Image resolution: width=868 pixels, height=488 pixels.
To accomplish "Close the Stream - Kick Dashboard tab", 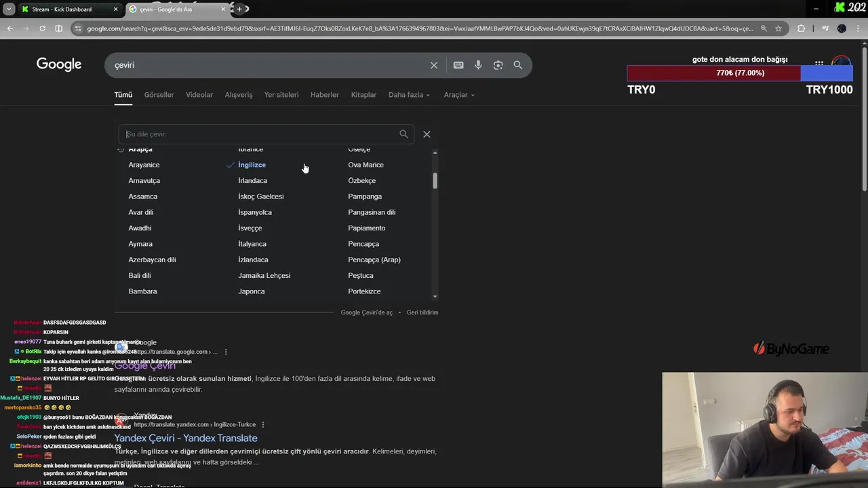I will 116,9.
